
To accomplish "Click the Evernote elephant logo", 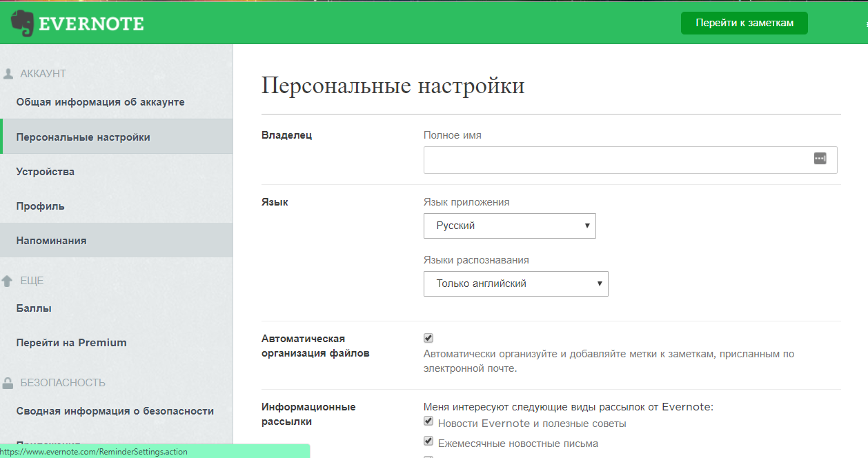I will pyautogui.click(x=23, y=23).
